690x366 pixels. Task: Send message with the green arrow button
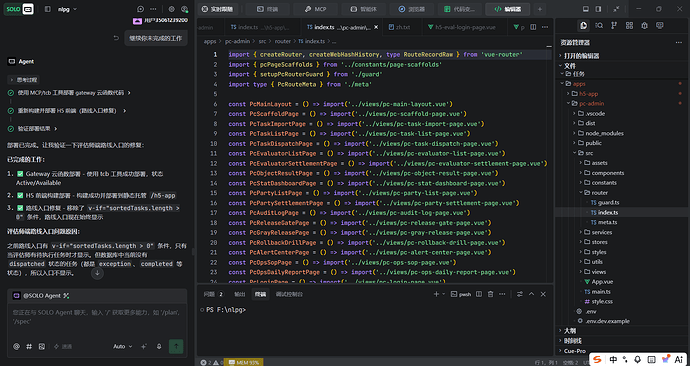pyautogui.click(x=176, y=347)
